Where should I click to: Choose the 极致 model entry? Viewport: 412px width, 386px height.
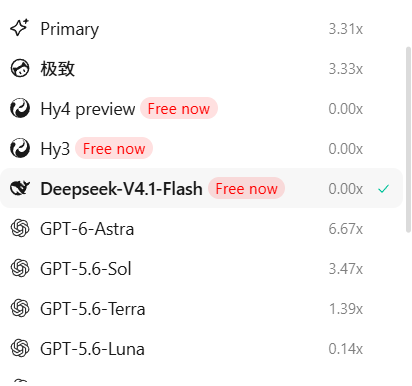(x=201, y=69)
